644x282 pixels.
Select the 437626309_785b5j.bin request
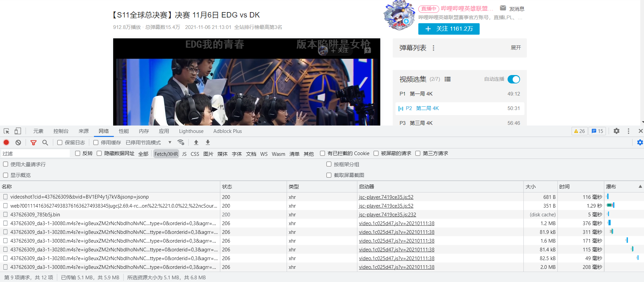35,214
